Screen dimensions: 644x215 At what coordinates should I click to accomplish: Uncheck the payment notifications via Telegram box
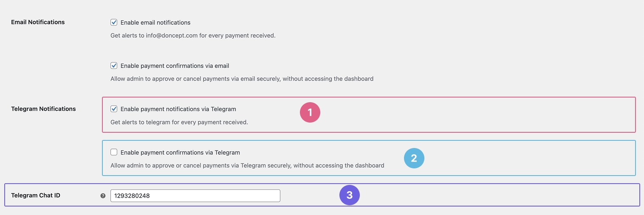pos(114,109)
